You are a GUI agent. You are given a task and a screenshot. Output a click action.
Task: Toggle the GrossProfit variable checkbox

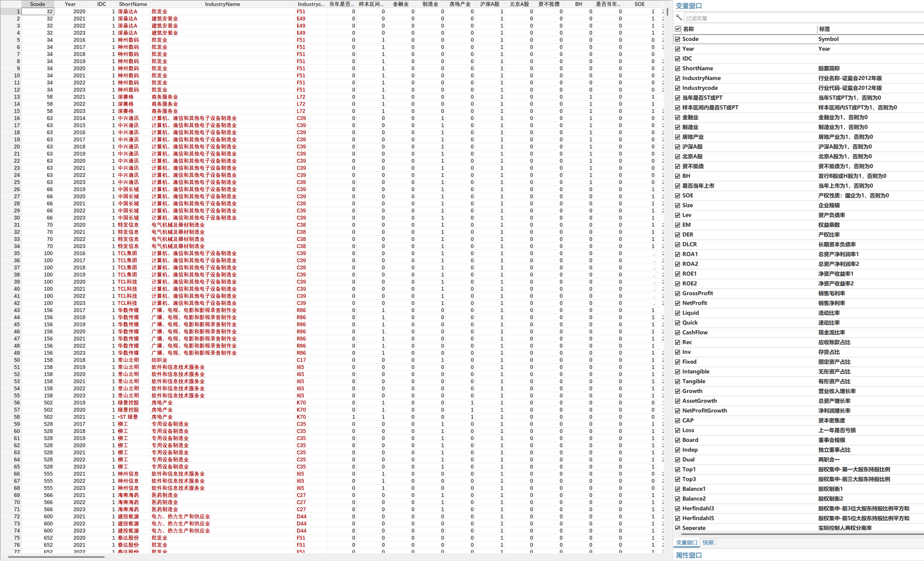[x=677, y=293]
